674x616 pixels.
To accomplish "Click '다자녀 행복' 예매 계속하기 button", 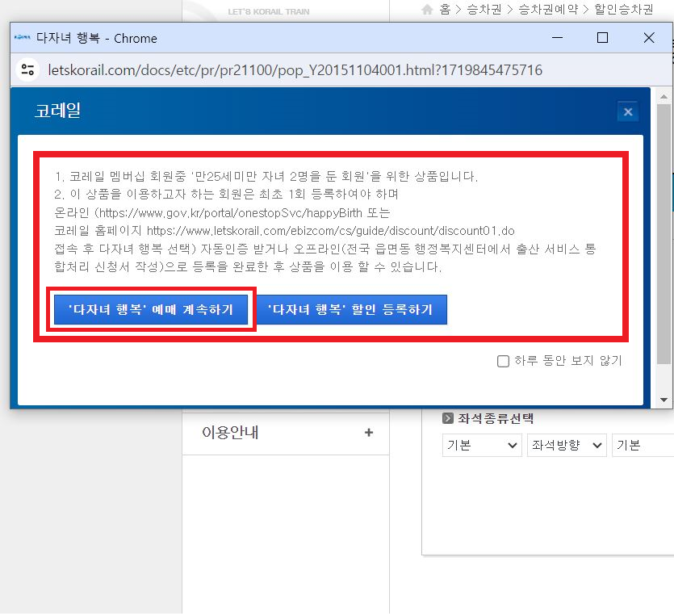I will pos(150,309).
